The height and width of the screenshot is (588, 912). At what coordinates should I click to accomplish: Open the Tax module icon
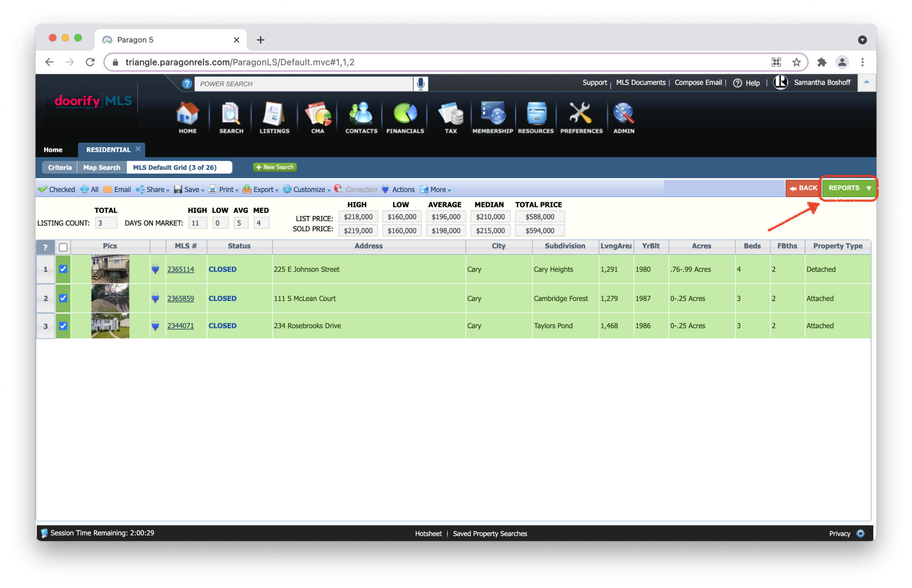tap(451, 118)
